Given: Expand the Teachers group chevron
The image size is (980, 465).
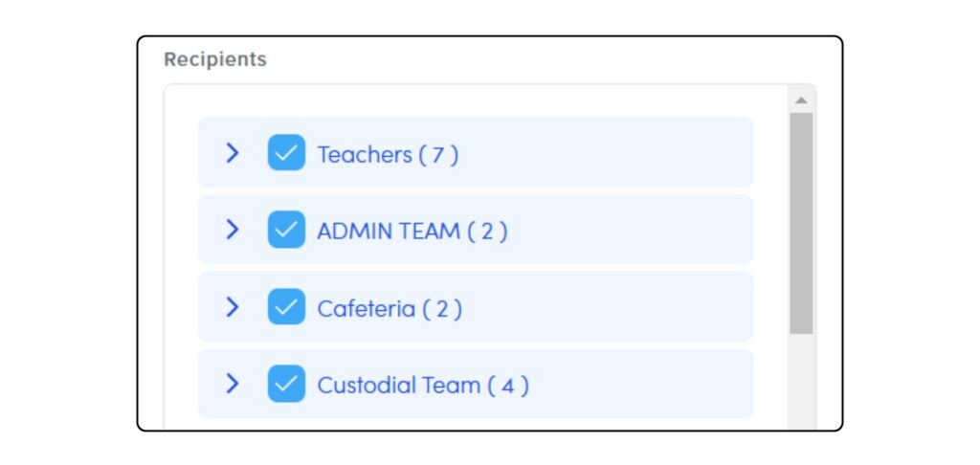Looking at the screenshot, I should tap(232, 153).
